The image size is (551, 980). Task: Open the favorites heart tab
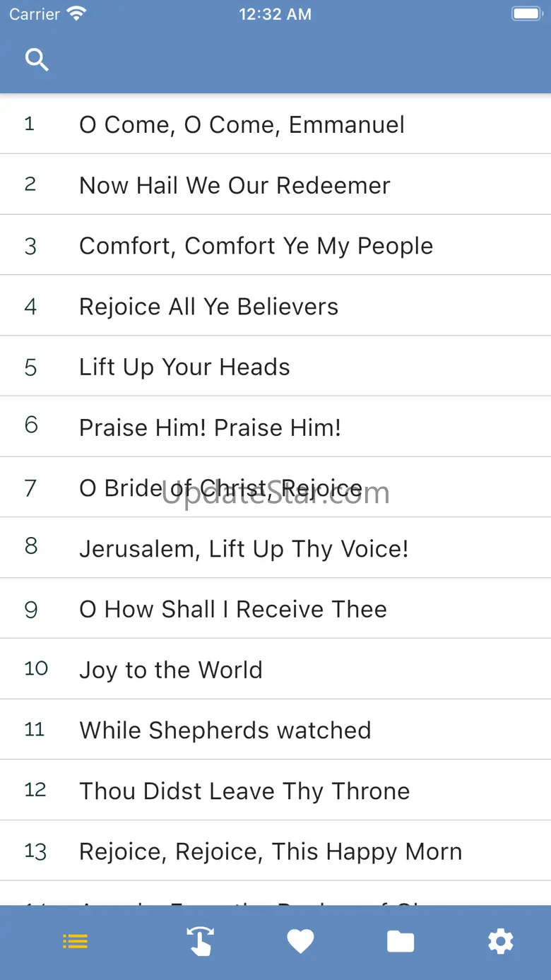pyautogui.click(x=300, y=941)
